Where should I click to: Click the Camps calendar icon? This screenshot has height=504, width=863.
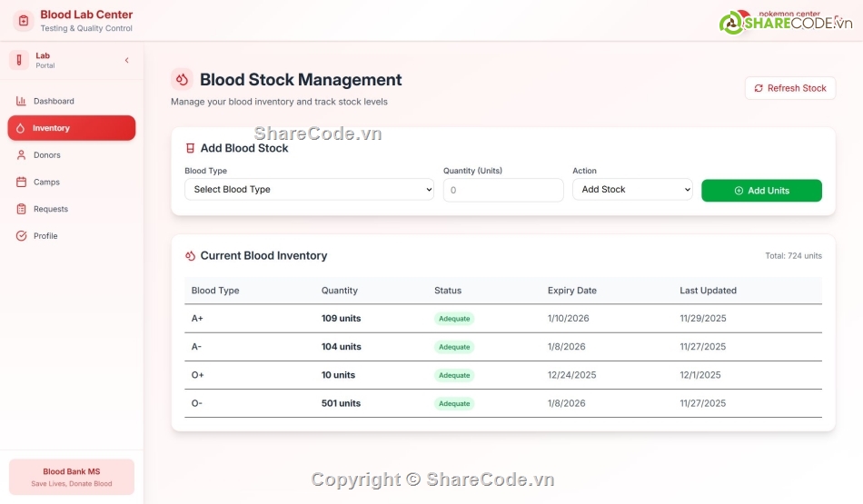click(x=21, y=182)
